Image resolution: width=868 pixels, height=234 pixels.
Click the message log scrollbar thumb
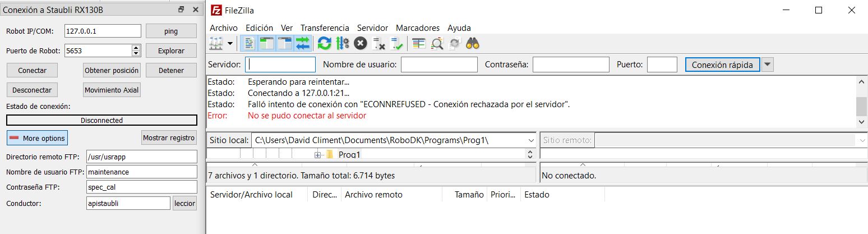tap(861, 105)
